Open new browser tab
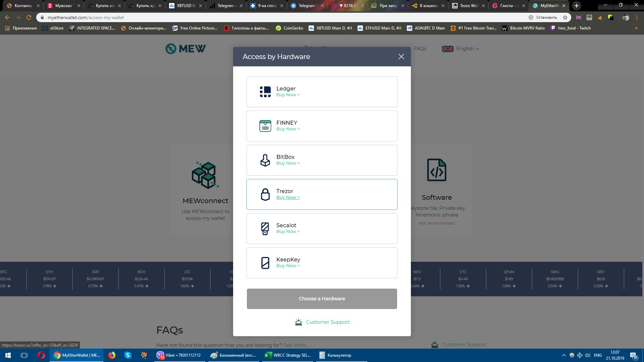 pyautogui.click(x=576, y=6)
